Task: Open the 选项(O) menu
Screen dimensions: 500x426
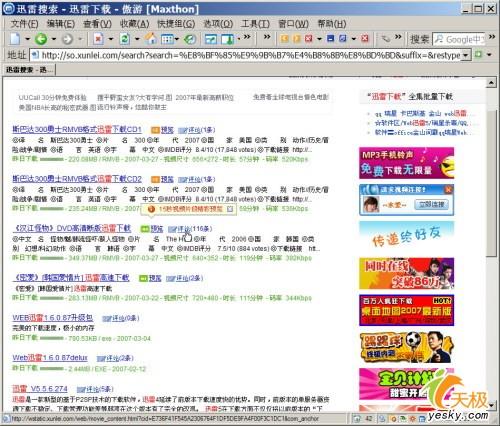Action: pos(218,24)
